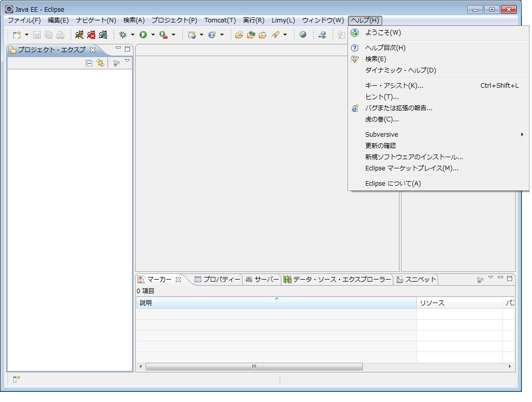The width and height of the screenshot is (532, 402).
Task: Open the Limy(L) menu
Action: 283,20
